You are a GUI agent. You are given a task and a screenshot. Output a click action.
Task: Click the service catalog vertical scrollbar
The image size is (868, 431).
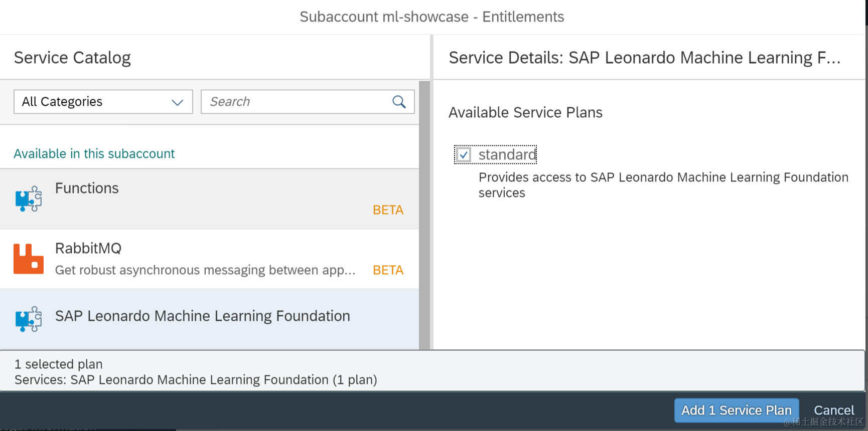pyautogui.click(x=424, y=215)
